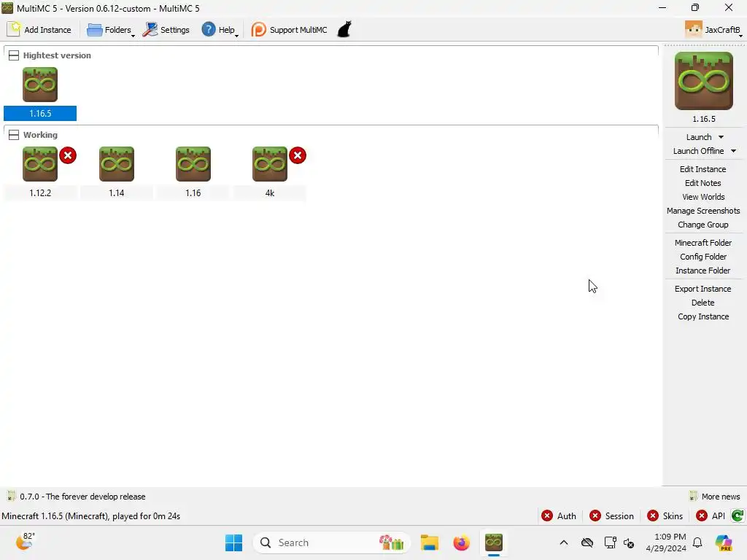Screen dimensions: 747x560
Task: Open Edit Notes
Action: point(703,183)
